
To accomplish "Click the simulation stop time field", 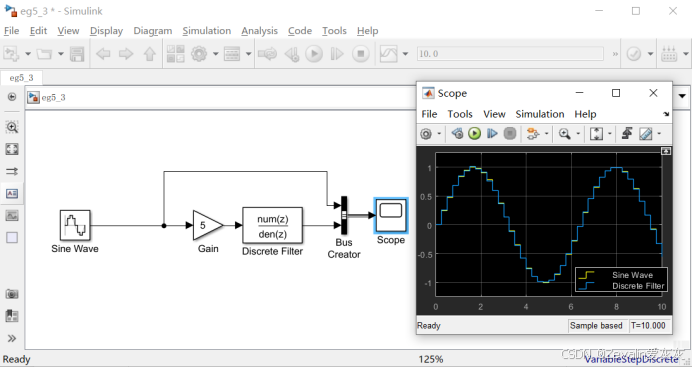I will [510, 54].
